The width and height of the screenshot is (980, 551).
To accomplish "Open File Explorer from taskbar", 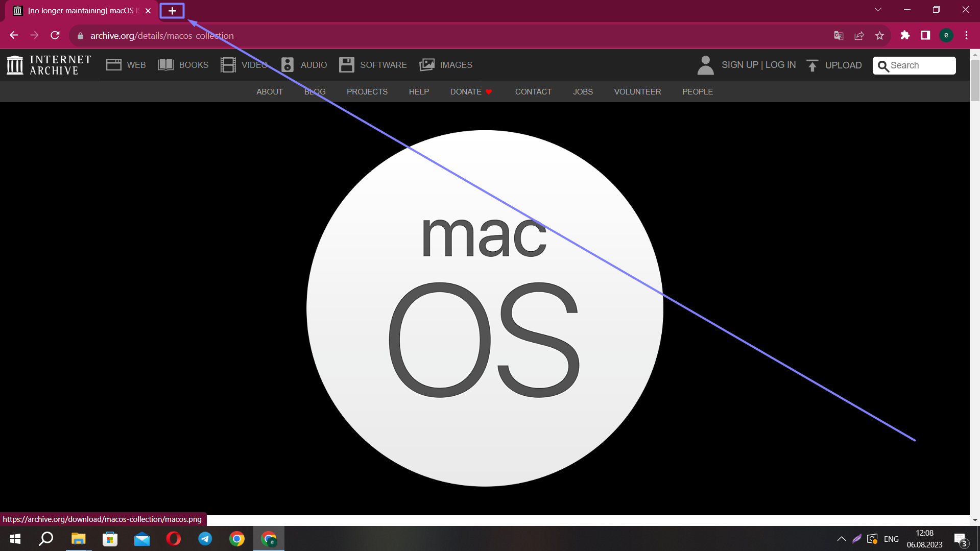I will 78,539.
